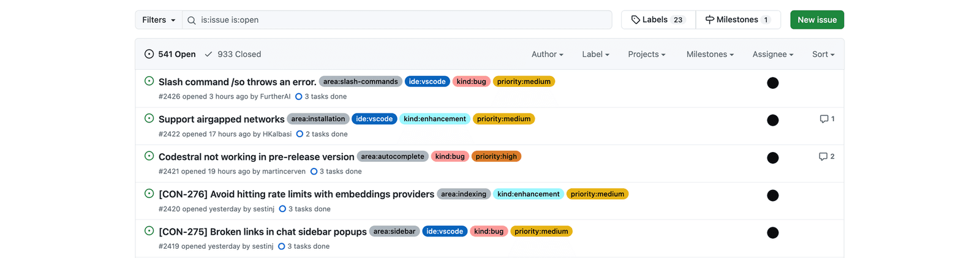The image size is (980, 258).
Task: Show the 933 Closed issues
Action: coord(233,55)
